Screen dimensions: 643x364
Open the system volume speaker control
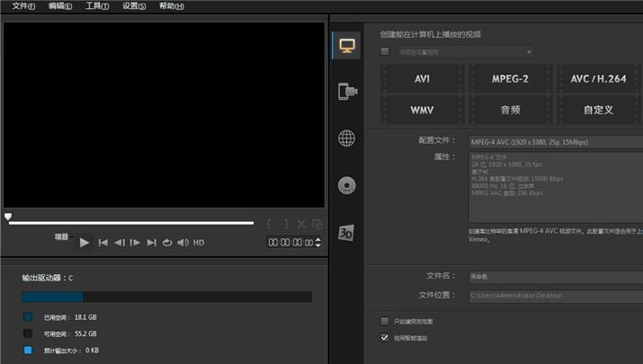coord(183,243)
